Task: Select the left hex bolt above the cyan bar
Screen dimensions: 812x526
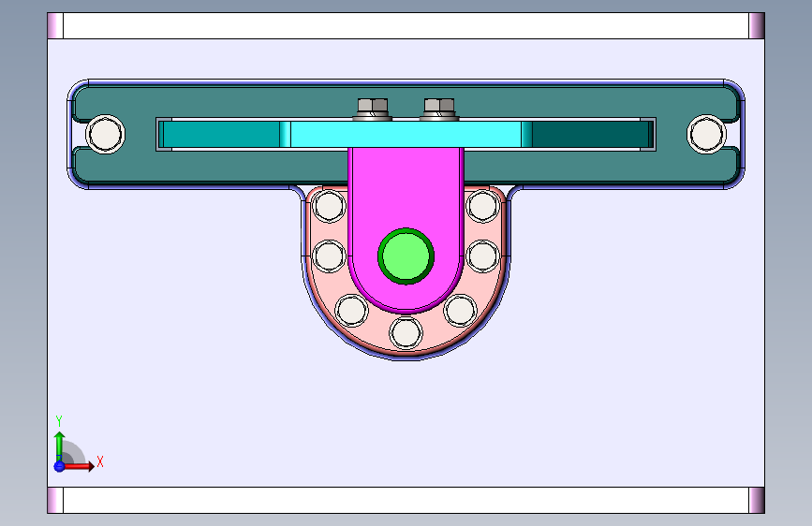Action: [373, 109]
